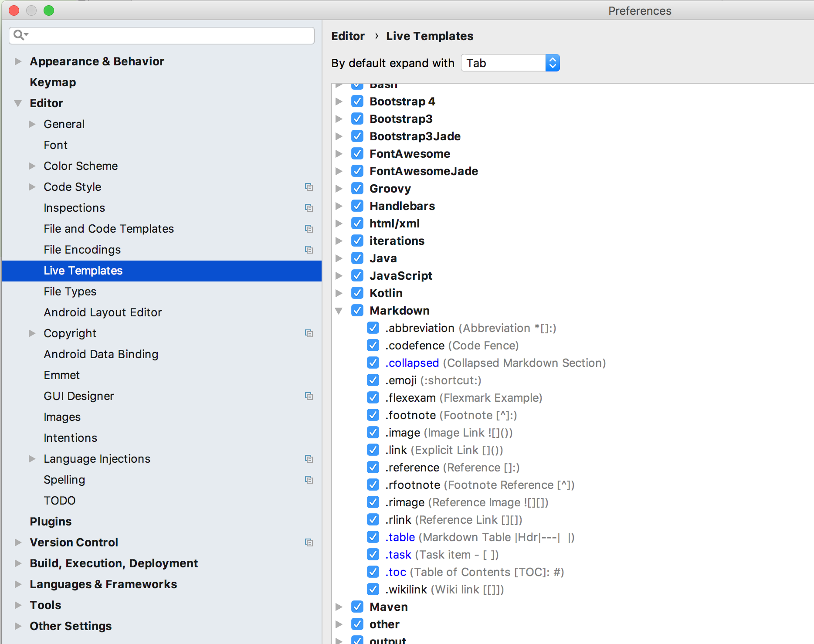
Task: Collapse the Markdown template group
Action: coord(339,311)
